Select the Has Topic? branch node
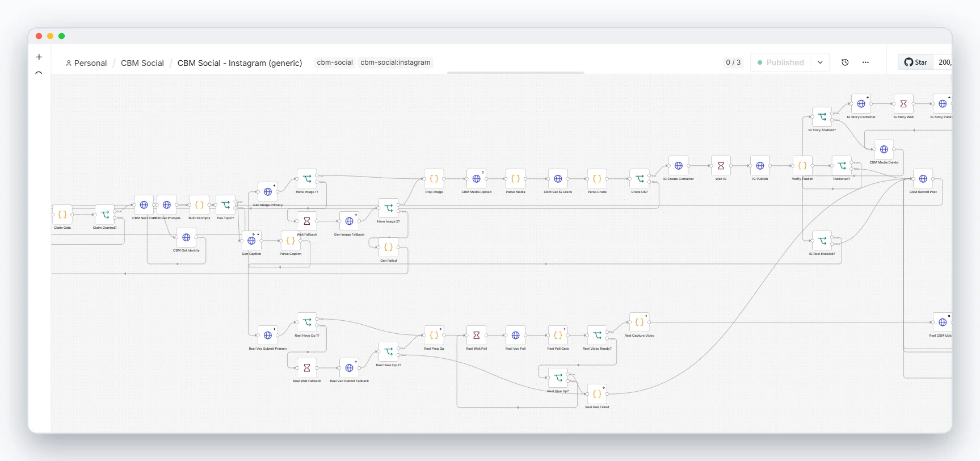The width and height of the screenshot is (980, 461). click(x=225, y=205)
